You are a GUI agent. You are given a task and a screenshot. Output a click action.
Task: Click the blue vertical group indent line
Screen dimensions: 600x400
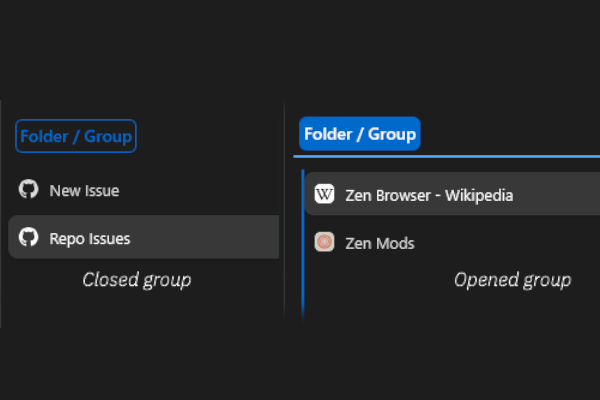pos(303,245)
